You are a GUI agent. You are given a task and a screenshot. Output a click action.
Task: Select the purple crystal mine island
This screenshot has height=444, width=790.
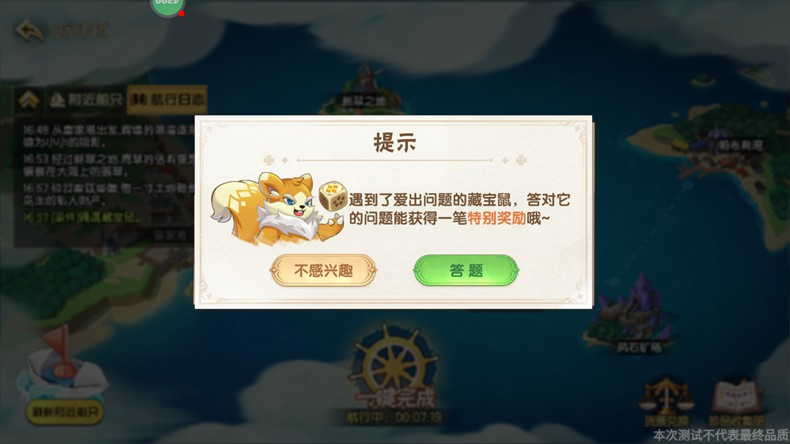pos(631,313)
